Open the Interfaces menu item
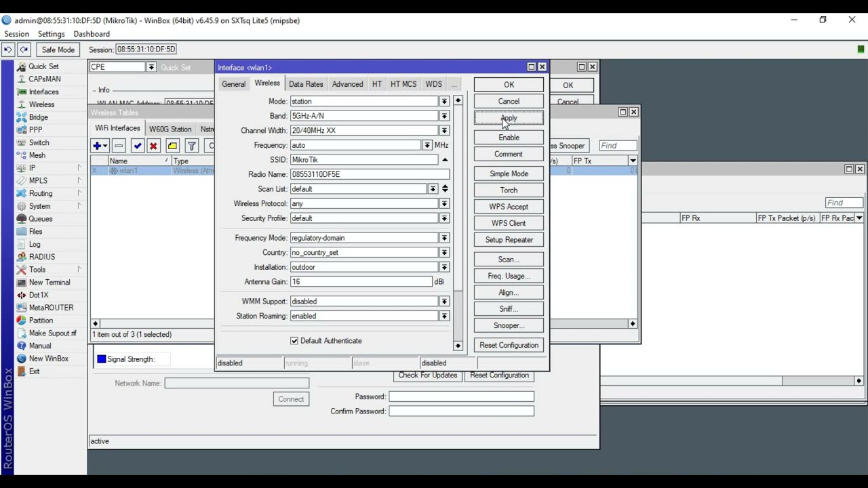868x488 pixels. [x=43, y=92]
